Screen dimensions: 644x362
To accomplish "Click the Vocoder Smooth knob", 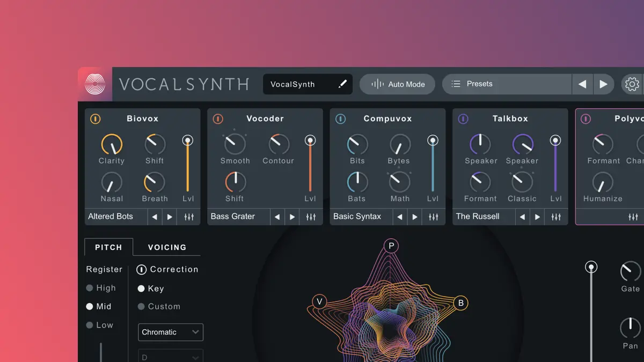I will tap(235, 144).
